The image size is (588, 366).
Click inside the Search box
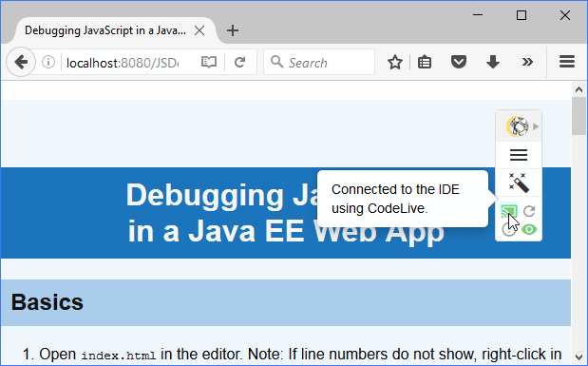coord(319,62)
